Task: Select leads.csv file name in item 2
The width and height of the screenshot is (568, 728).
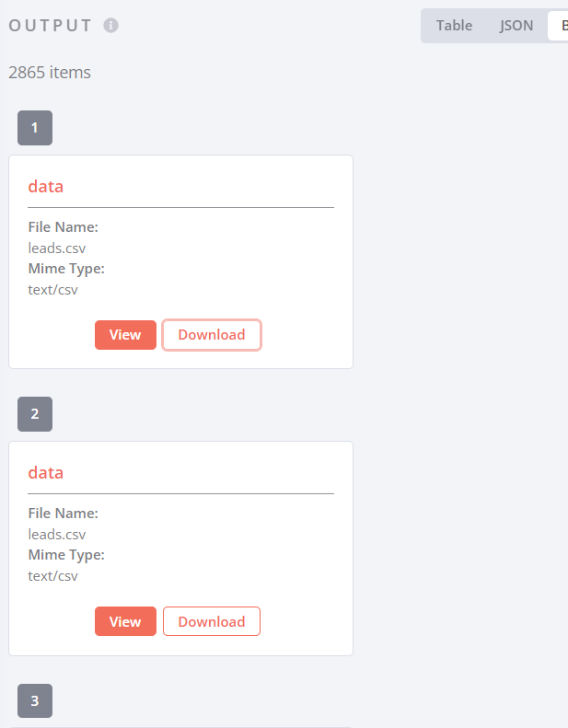Action: [x=57, y=535]
